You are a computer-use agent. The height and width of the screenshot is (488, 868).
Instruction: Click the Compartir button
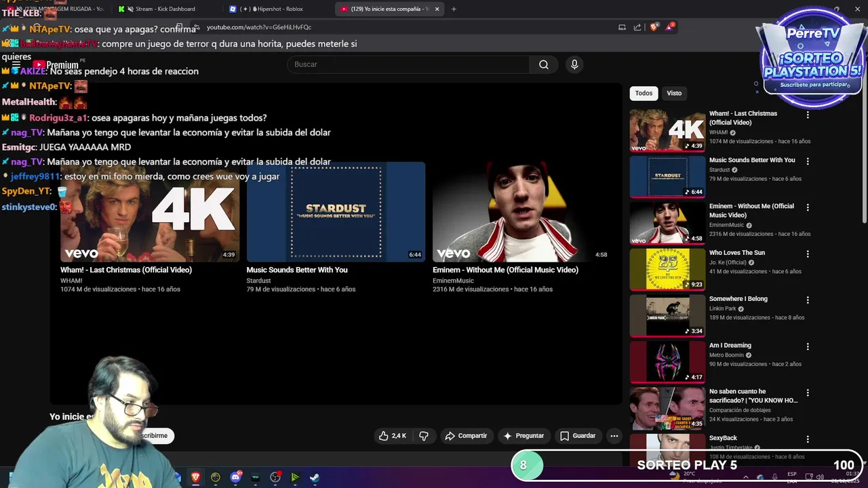click(466, 436)
